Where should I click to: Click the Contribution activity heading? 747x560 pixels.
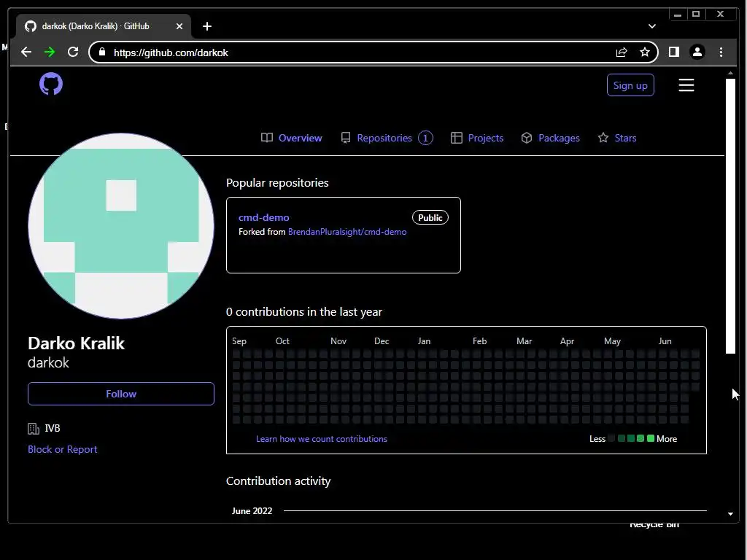pos(278,481)
